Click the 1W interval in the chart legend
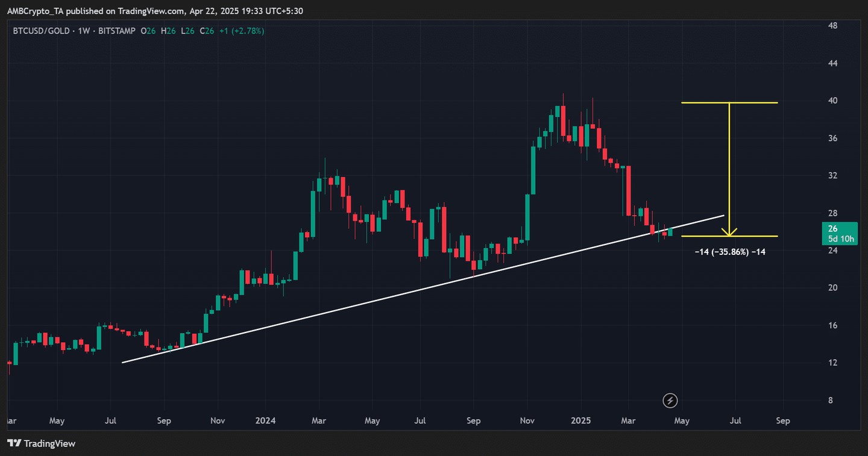 click(x=83, y=30)
